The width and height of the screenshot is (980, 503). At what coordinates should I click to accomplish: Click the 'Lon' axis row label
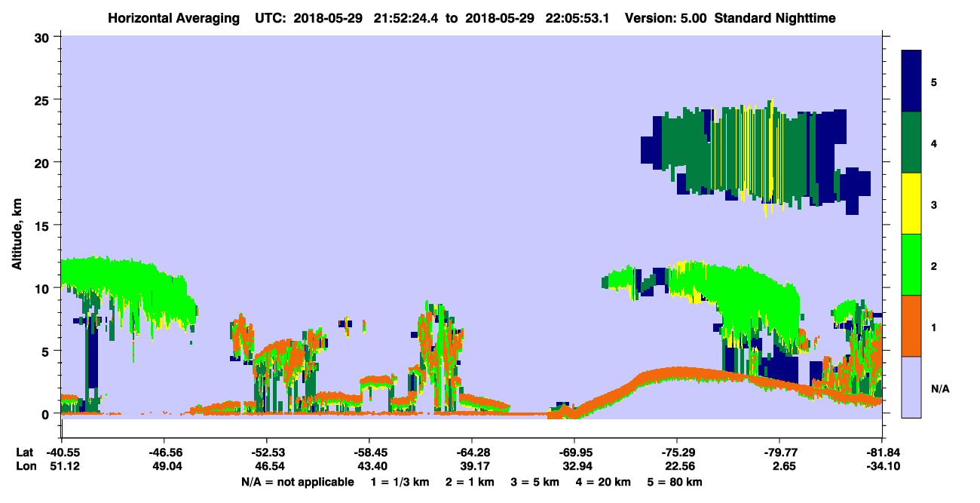click(x=25, y=467)
